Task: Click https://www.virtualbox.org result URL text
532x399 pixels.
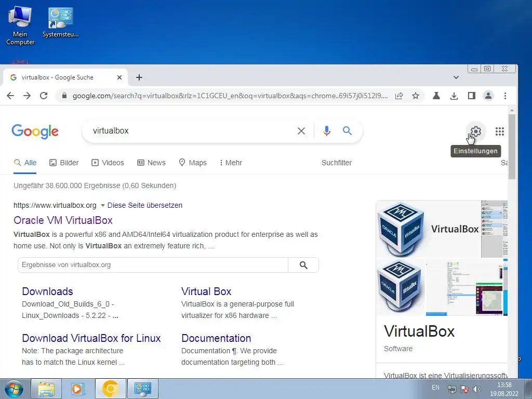Action: pyautogui.click(x=55, y=205)
